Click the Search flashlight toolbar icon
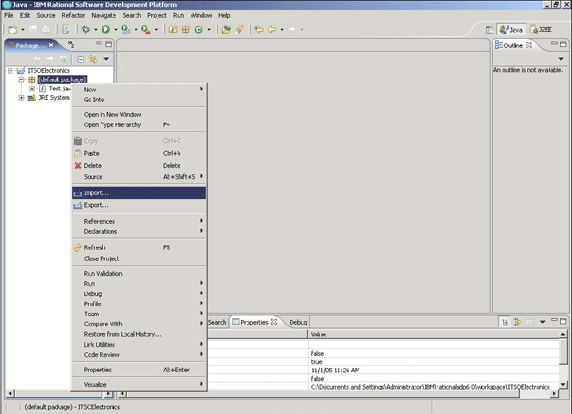This screenshot has width=572, height=414. point(239,30)
